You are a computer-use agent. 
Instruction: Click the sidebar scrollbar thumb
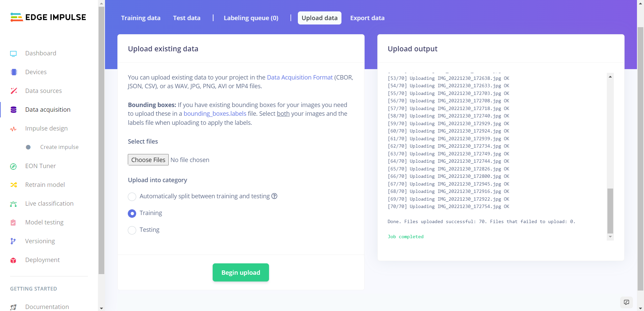click(x=101, y=140)
